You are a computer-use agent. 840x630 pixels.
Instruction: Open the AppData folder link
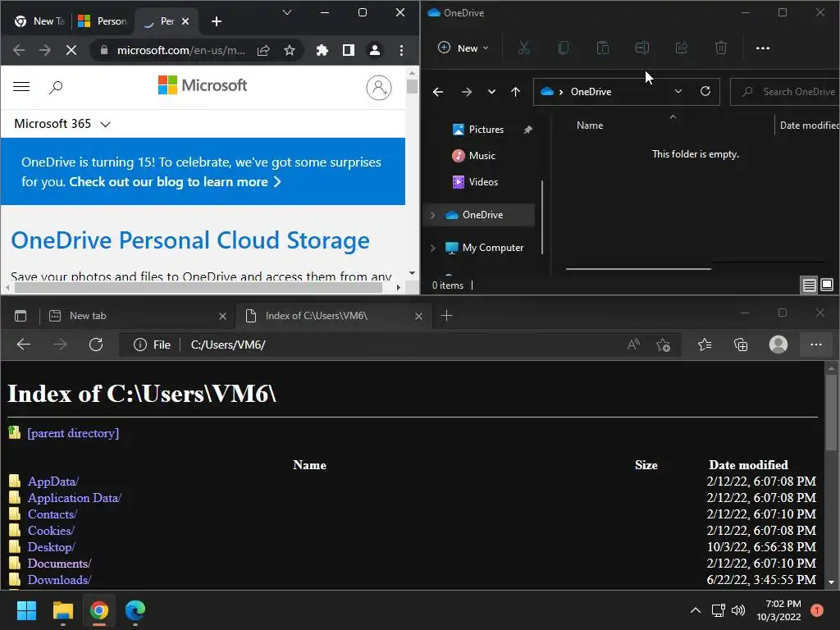pyautogui.click(x=53, y=482)
